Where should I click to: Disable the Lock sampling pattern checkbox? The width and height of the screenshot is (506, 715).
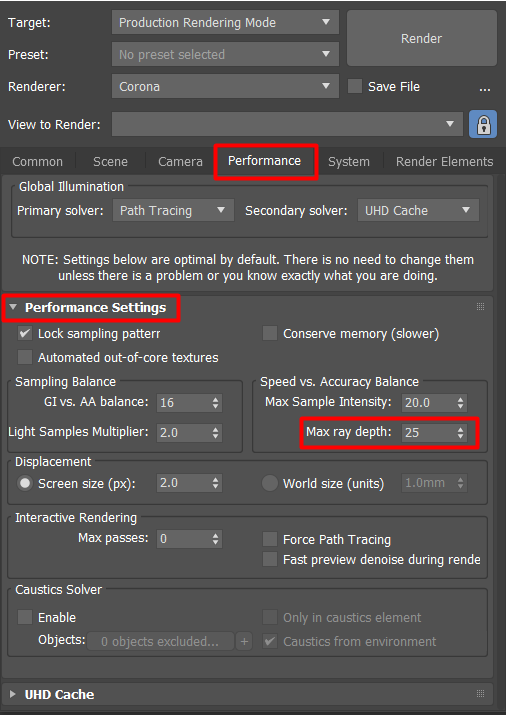click(25, 333)
